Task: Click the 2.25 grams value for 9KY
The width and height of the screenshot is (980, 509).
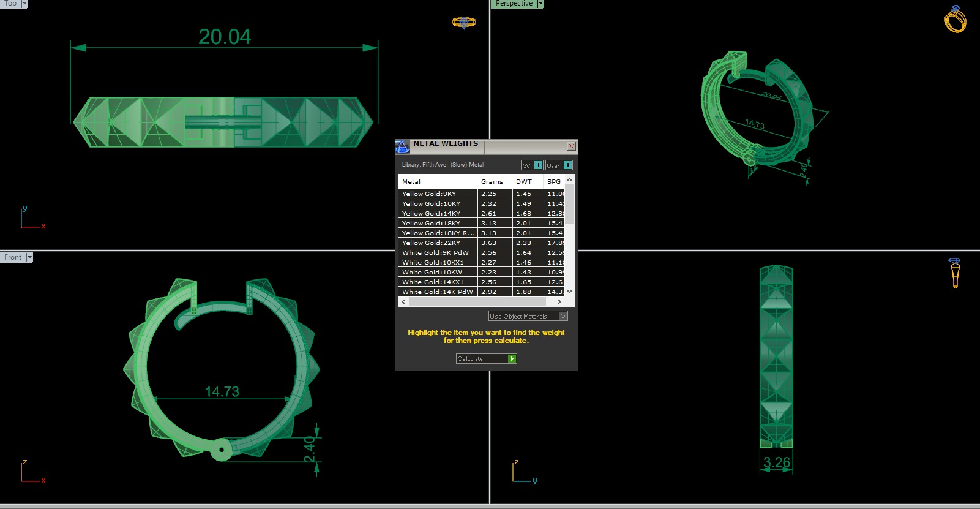Action: click(x=488, y=194)
